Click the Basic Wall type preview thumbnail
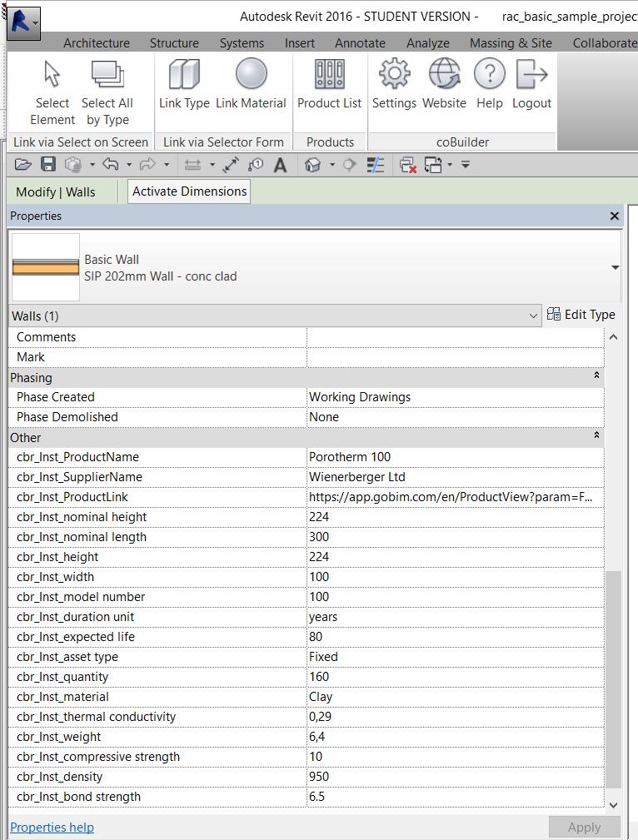 (x=46, y=266)
